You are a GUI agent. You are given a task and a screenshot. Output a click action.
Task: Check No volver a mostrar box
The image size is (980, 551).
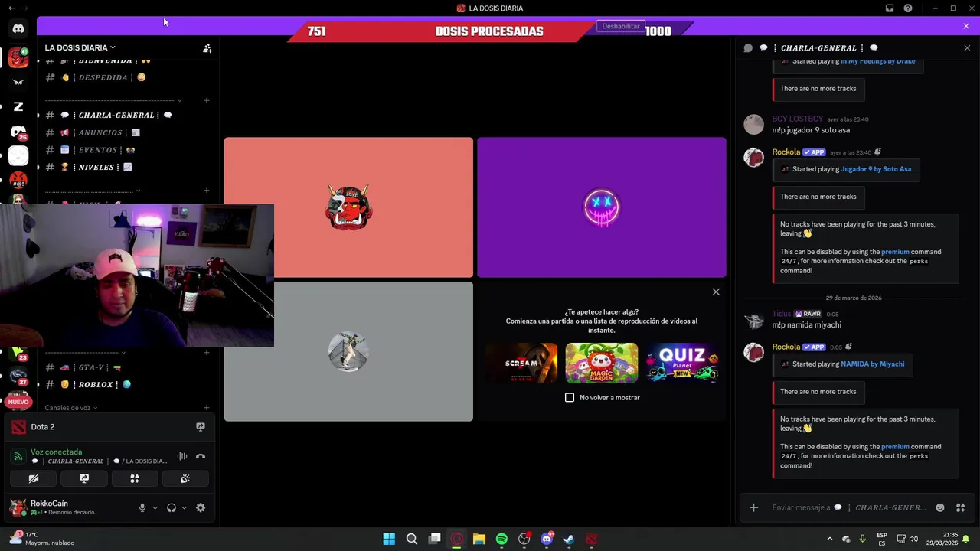pyautogui.click(x=570, y=397)
